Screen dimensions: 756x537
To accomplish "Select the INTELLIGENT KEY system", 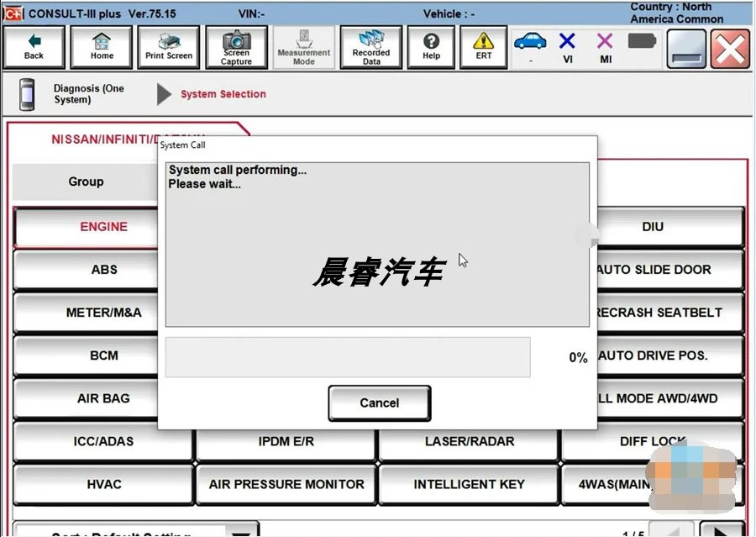I will click(469, 484).
